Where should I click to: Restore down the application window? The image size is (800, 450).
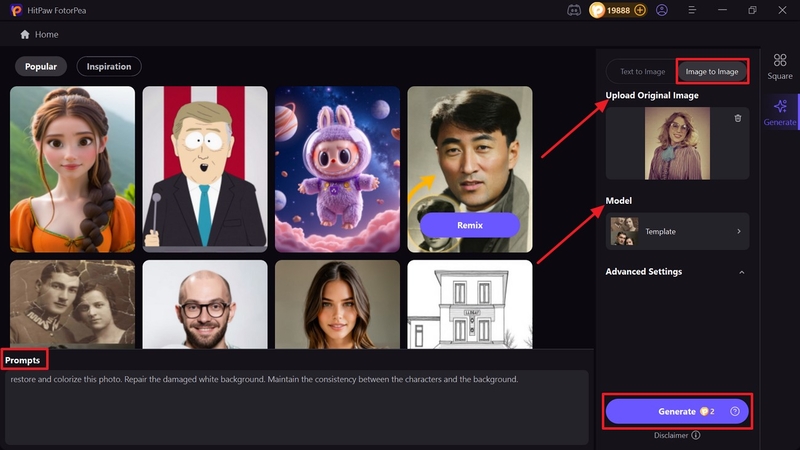coord(752,10)
